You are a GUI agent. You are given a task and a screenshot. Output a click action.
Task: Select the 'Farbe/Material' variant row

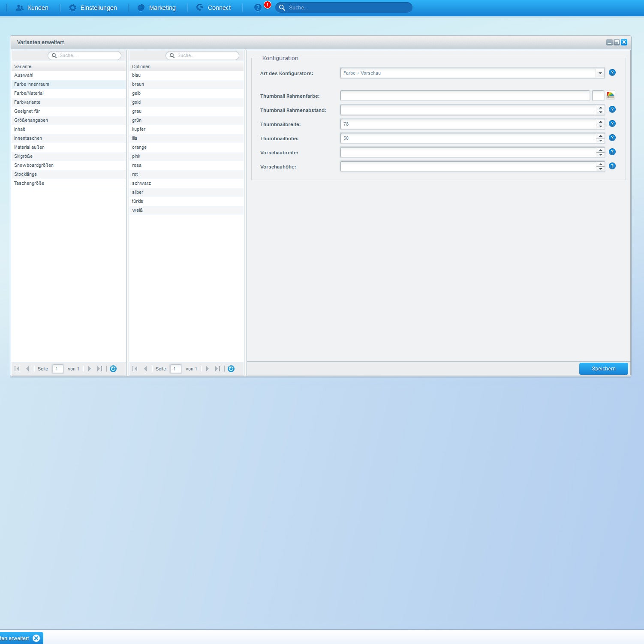(x=69, y=93)
